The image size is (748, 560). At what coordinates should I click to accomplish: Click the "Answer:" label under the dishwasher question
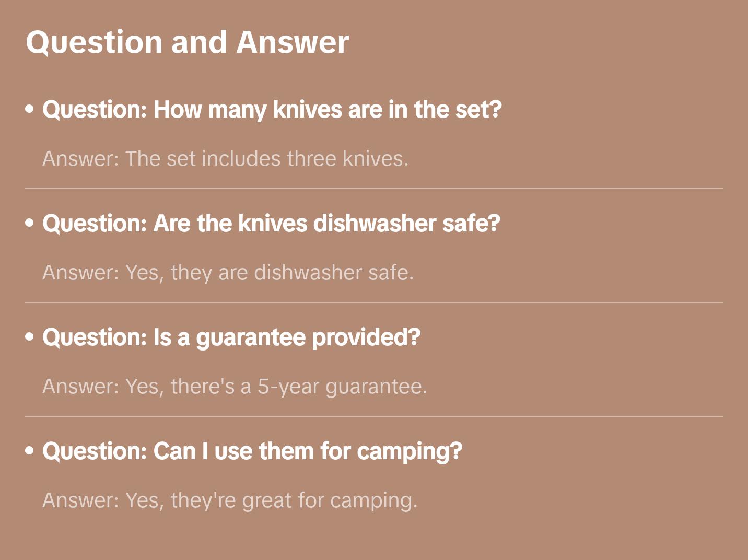[81, 273]
